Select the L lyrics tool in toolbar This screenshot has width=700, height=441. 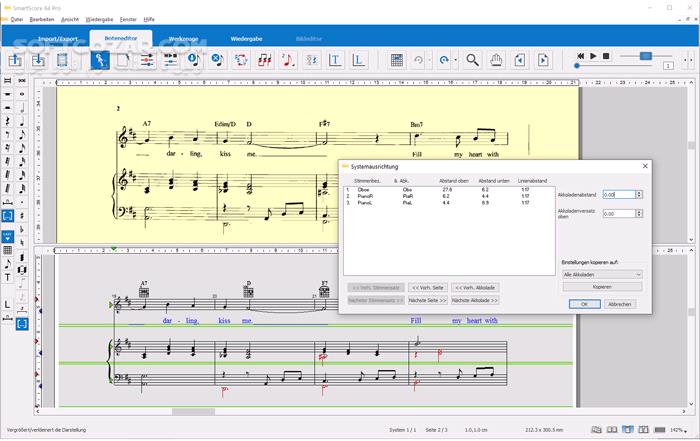358,60
